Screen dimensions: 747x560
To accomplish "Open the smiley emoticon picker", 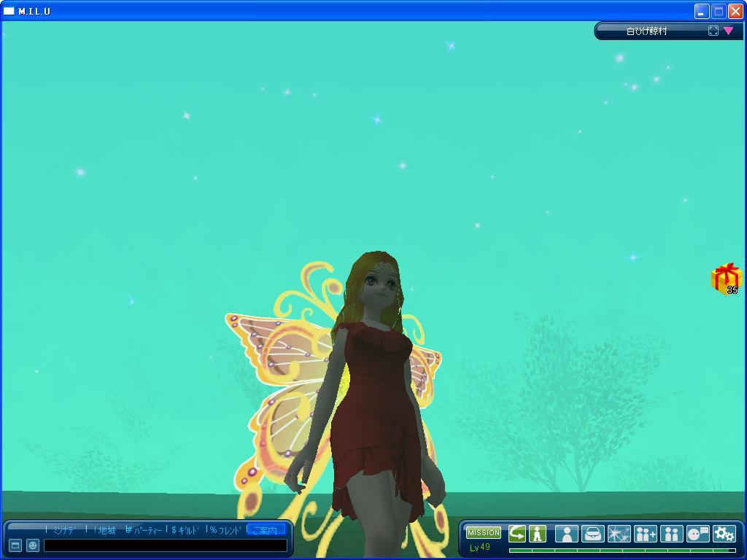I will coord(32,545).
